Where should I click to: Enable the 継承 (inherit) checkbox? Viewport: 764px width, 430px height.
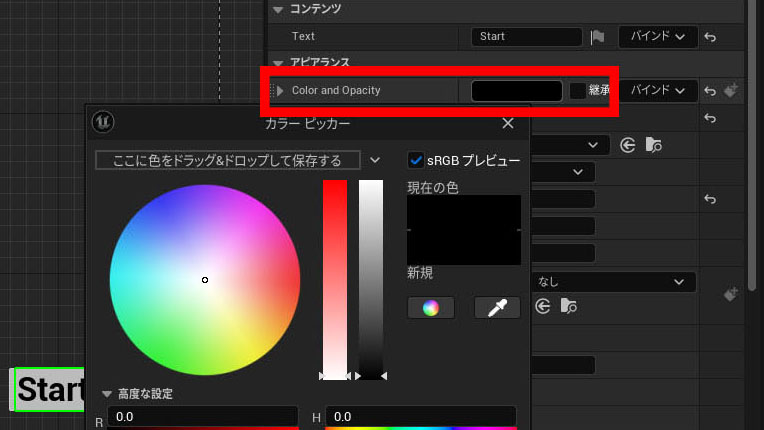(578, 91)
